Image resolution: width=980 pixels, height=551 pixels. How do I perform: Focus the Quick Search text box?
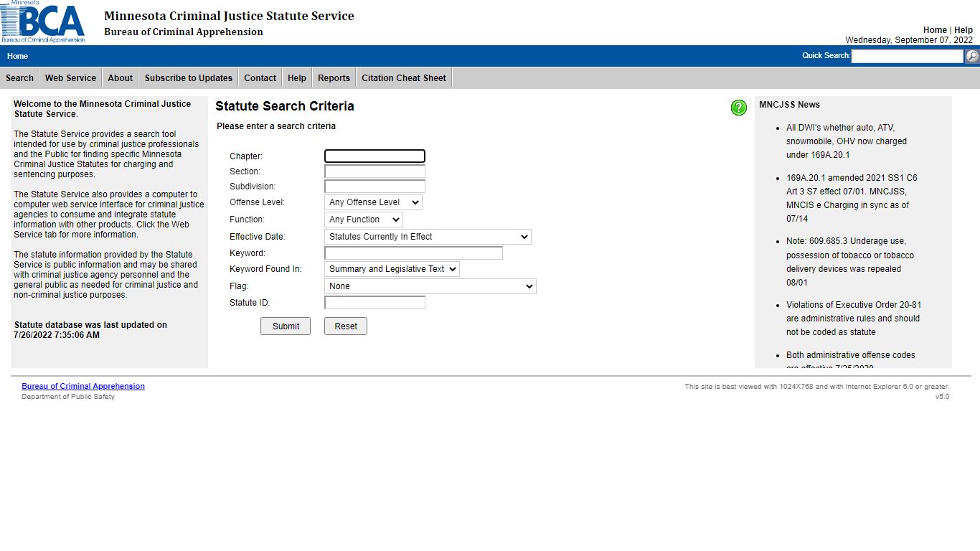pyautogui.click(x=908, y=56)
